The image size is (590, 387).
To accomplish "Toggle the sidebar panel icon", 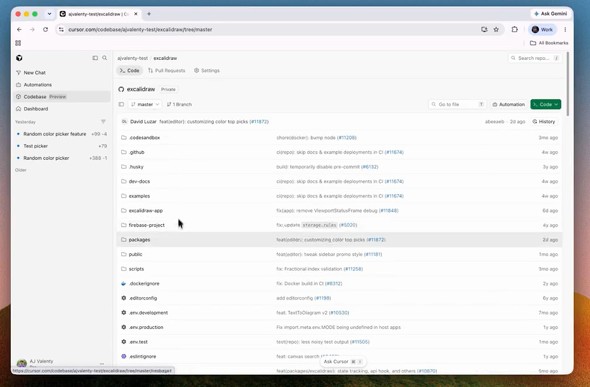I will click(95, 58).
